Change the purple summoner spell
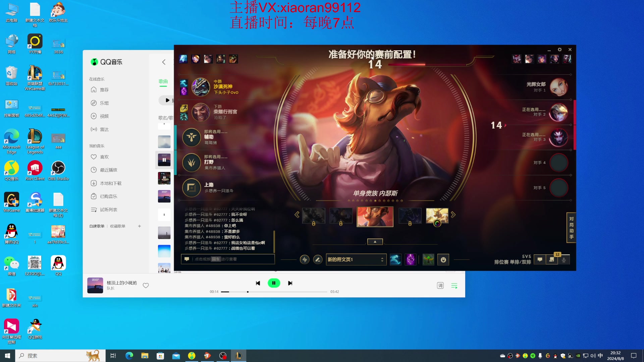The height and width of the screenshot is (362, 644). coord(411,260)
